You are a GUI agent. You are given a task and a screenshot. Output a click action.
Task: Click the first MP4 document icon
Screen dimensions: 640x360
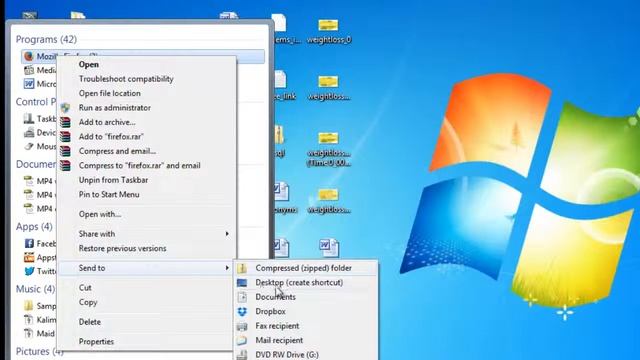(x=29, y=181)
